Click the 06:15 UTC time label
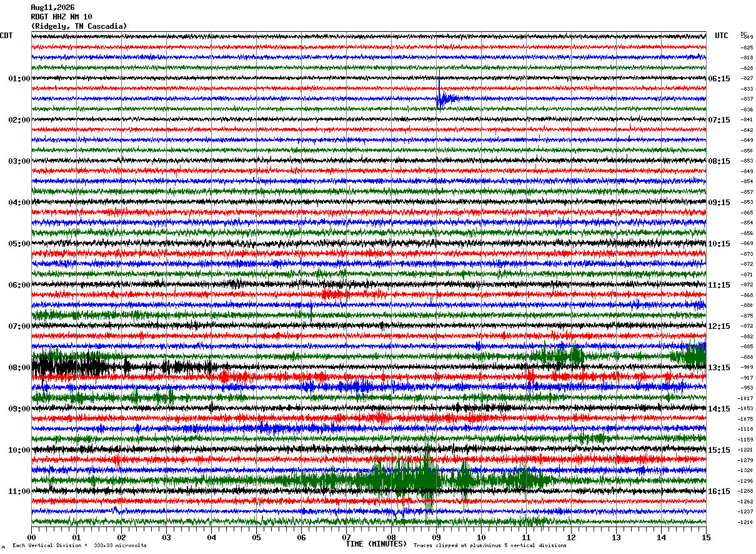This screenshot has width=756, height=554. [719, 79]
